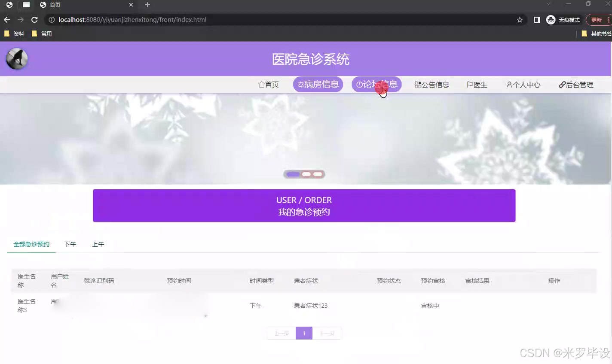
Task: Click page number 1 in pagination
Action: 304,333
